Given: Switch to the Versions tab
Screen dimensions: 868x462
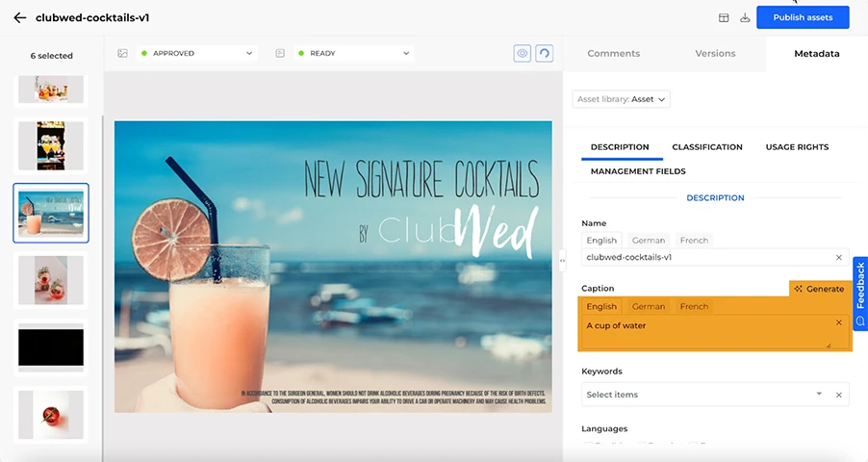Looking at the screenshot, I should (715, 54).
